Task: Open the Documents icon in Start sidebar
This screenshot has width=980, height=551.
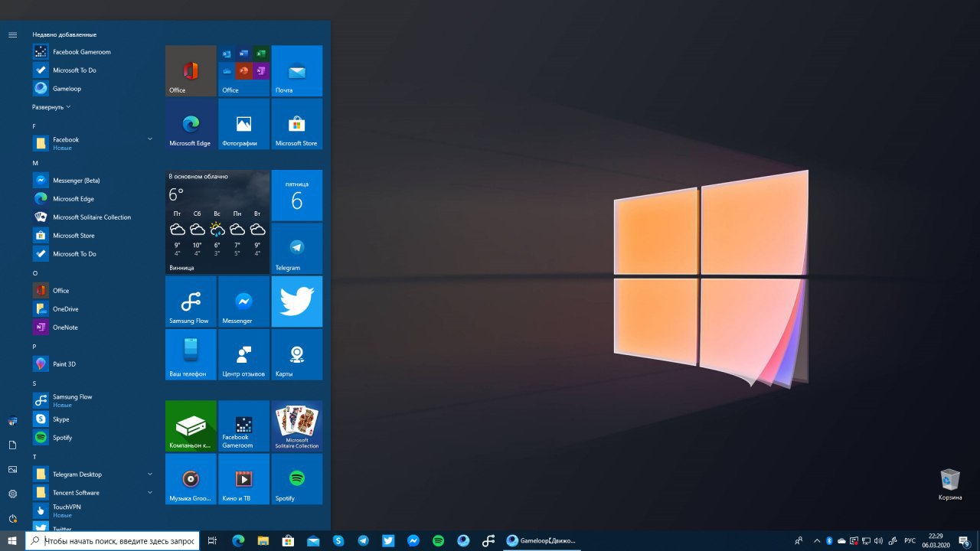Action: tap(12, 445)
